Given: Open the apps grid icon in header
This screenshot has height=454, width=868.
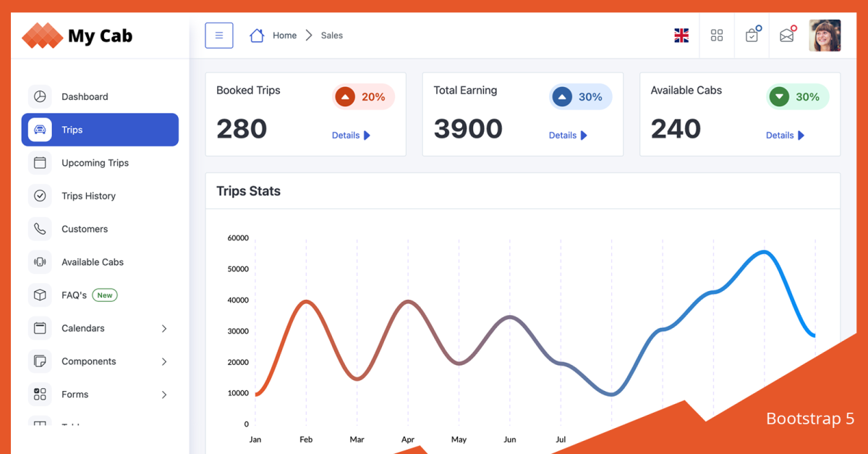Looking at the screenshot, I should [717, 35].
